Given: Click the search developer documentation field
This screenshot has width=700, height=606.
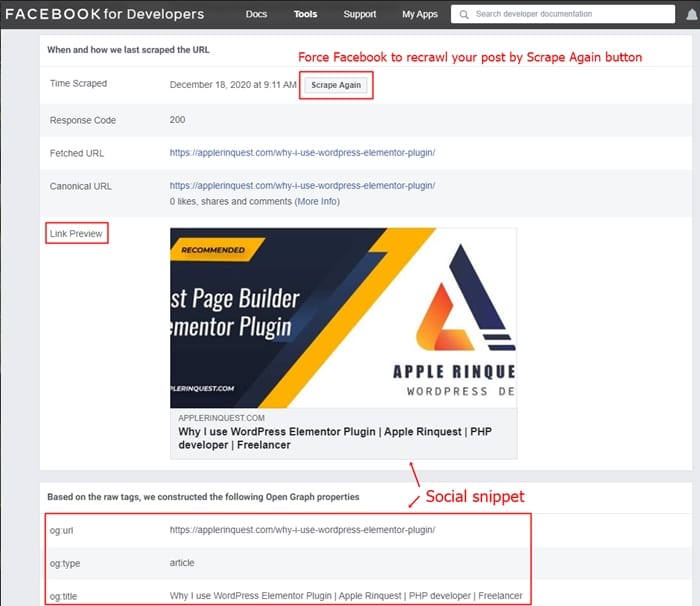Looking at the screenshot, I should click(x=563, y=14).
